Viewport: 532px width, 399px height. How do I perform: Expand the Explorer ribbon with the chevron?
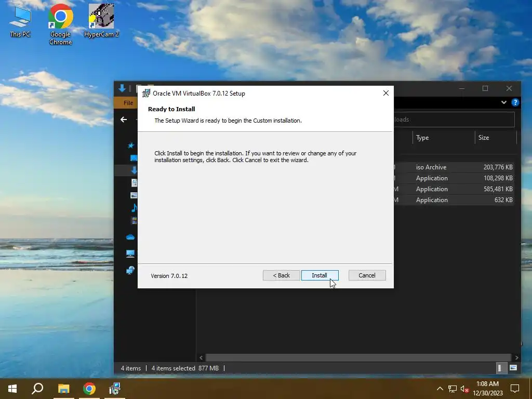click(x=504, y=102)
